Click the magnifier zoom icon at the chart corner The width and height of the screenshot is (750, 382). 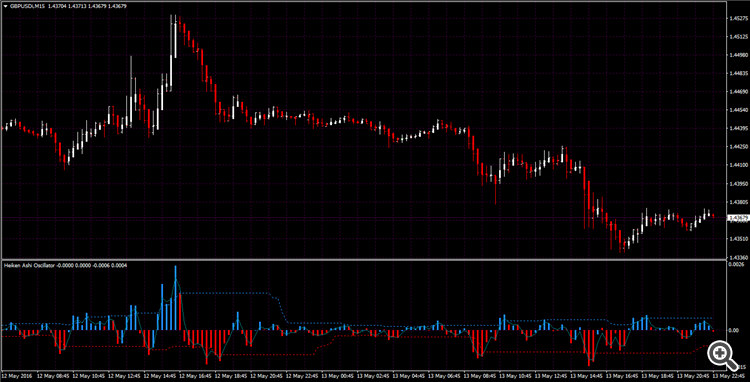722,355
